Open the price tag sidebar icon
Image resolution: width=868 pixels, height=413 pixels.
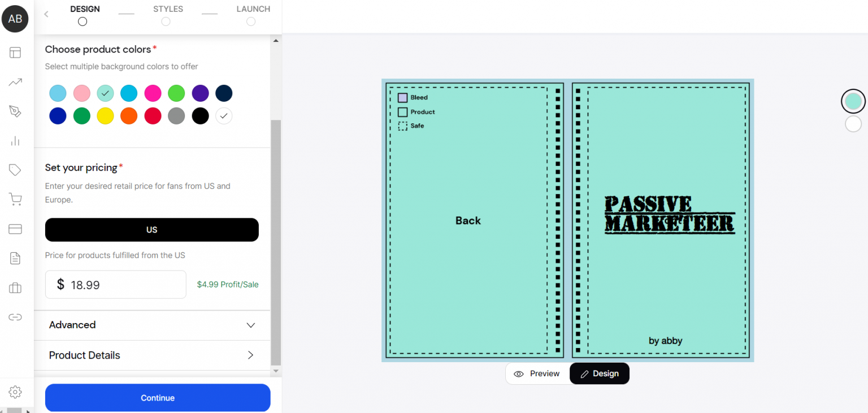pos(15,170)
